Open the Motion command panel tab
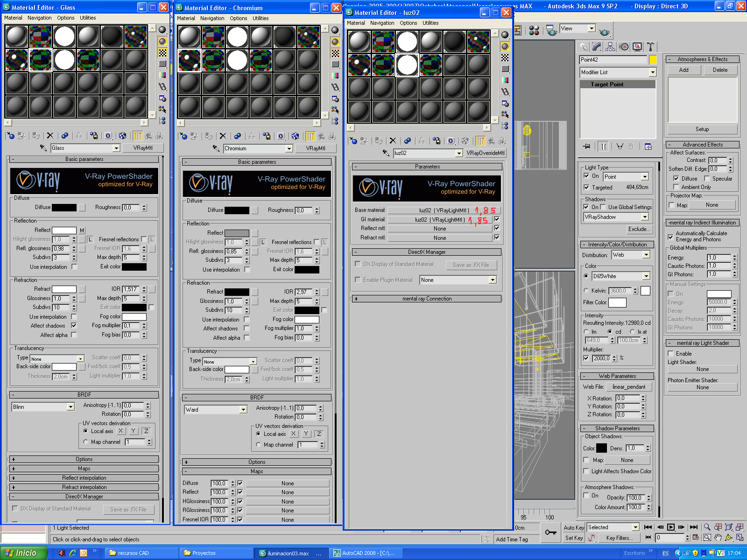Image resolution: width=747 pixels, height=560 pixels. [624, 47]
